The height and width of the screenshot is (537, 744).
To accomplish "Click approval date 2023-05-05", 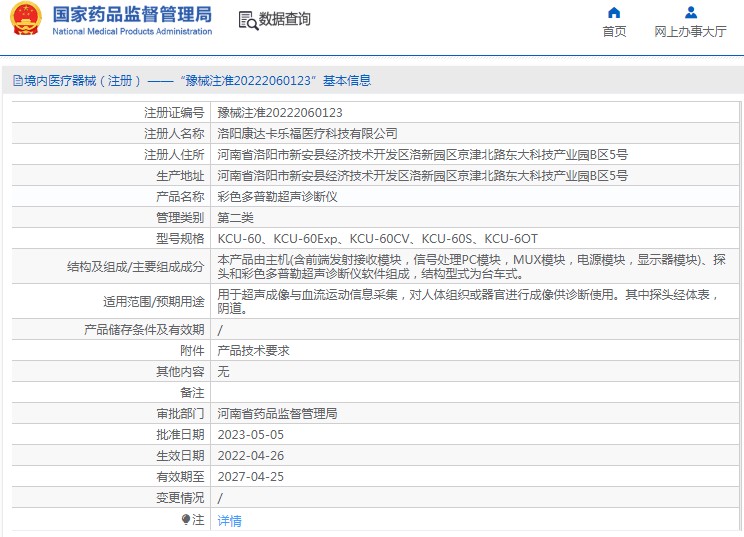I will pos(251,435).
